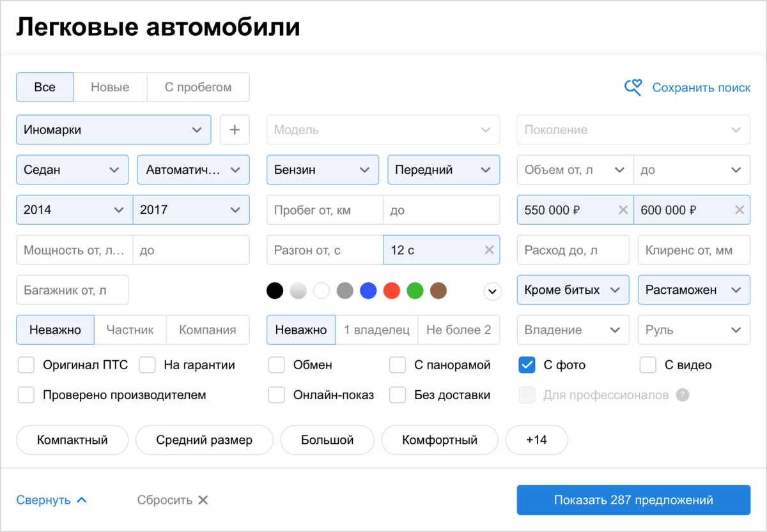This screenshot has height=532, width=767.
Task: Open the Модель dropdown
Action: point(383,130)
